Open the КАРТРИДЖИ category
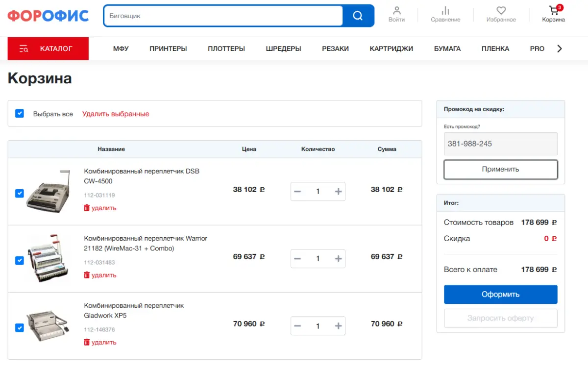The image size is (588, 373). (391, 49)
